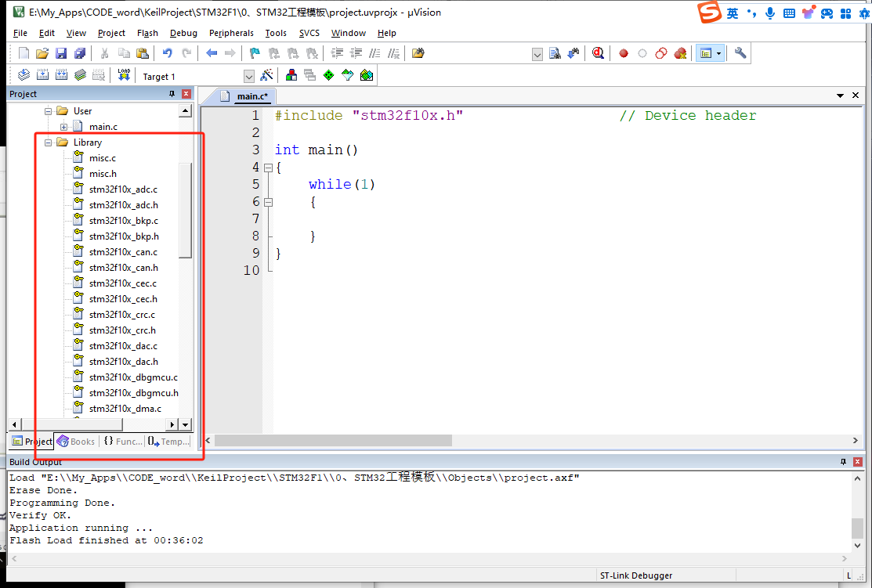Start or stop the debug session
The height and width of the screenshot is (588, 872).
[598, 53]
